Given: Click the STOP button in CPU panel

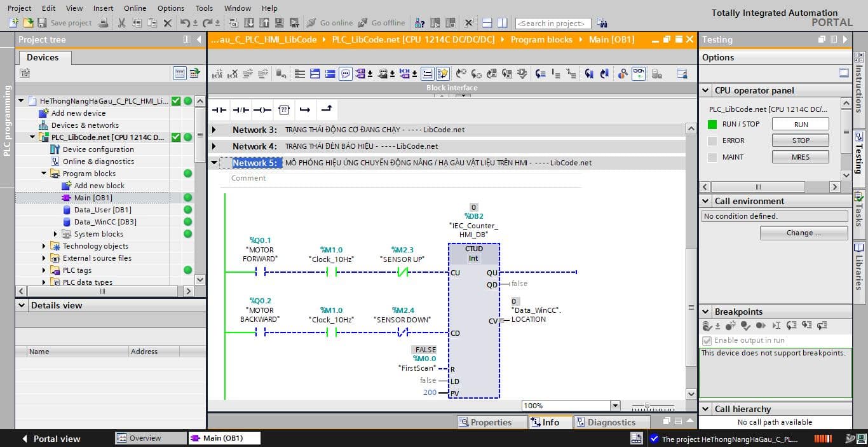Looking at the screenshot, I should (x=801, y=141).
